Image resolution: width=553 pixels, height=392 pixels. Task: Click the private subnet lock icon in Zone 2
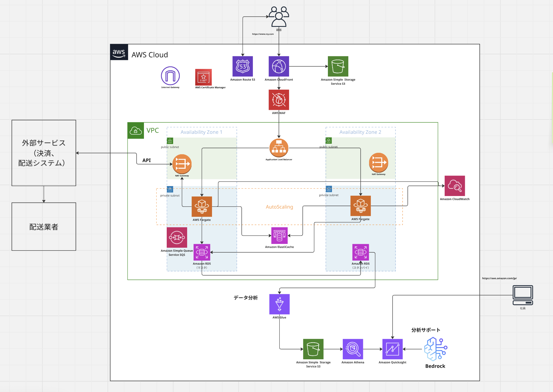pos(329,189)
